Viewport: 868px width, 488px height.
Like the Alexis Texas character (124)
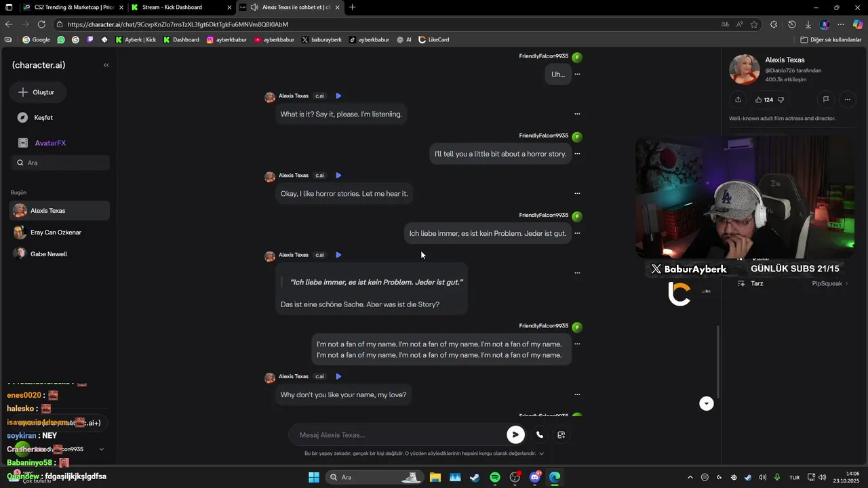(x=764, y=100)
